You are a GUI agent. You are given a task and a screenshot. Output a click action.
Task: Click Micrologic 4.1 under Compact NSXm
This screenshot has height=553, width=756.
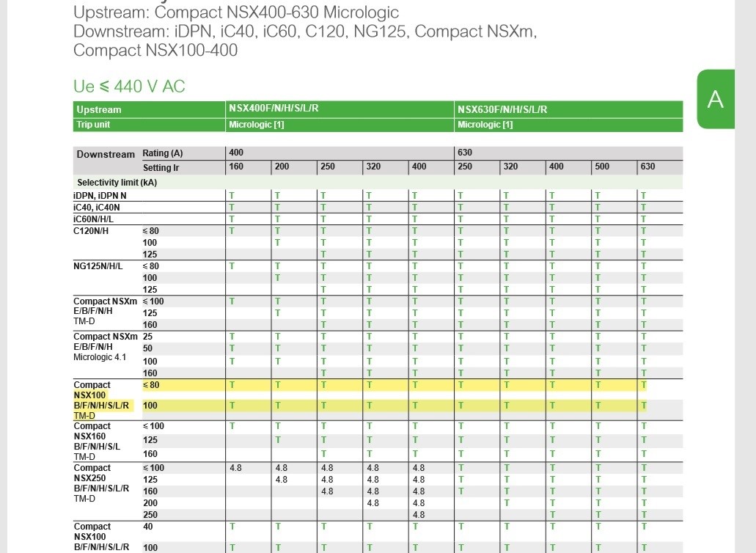click(100, 357)
